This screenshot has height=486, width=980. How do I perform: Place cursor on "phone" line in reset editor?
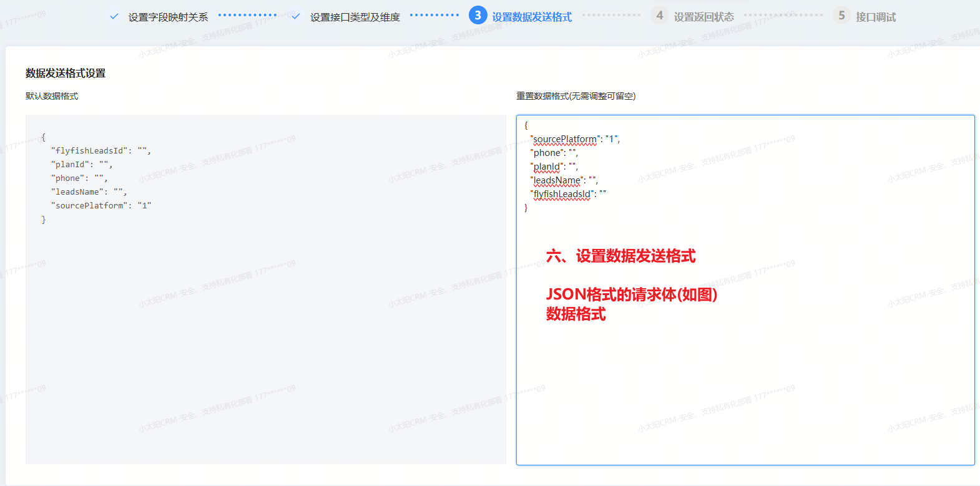[x=554, y=153]
